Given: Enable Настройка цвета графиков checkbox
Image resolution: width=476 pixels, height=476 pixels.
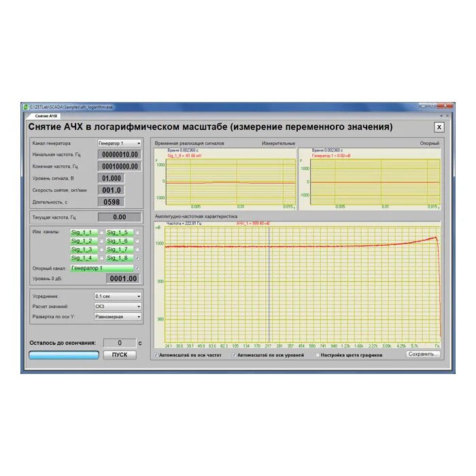Looking at the screenshot, I should coord(318,355).
